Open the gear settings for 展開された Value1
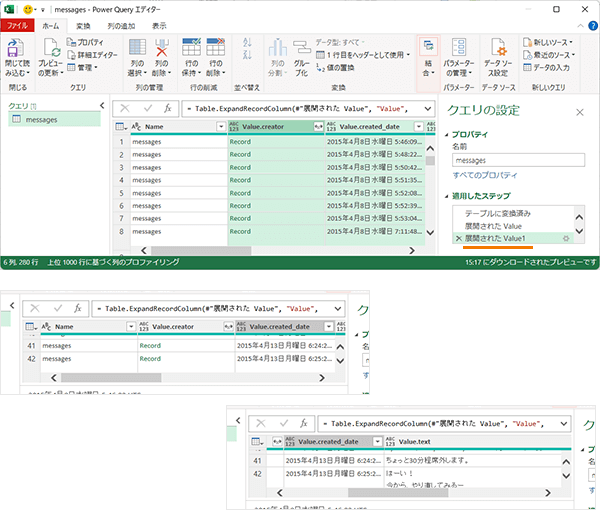The width and height of the screenshot is (600, 510). tap(566, 238)
